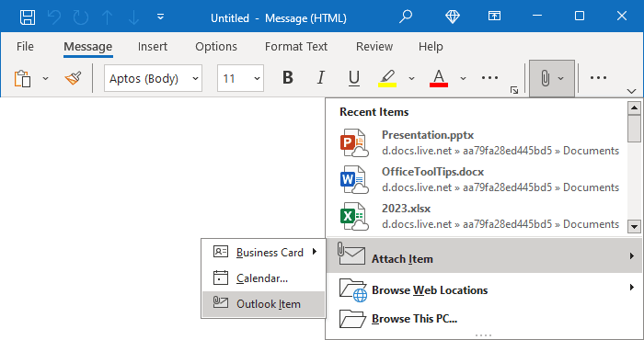This screenshot has width=644, height=340.
Task: Click the recent items scrollbar thumb
Action: (634, 129)
